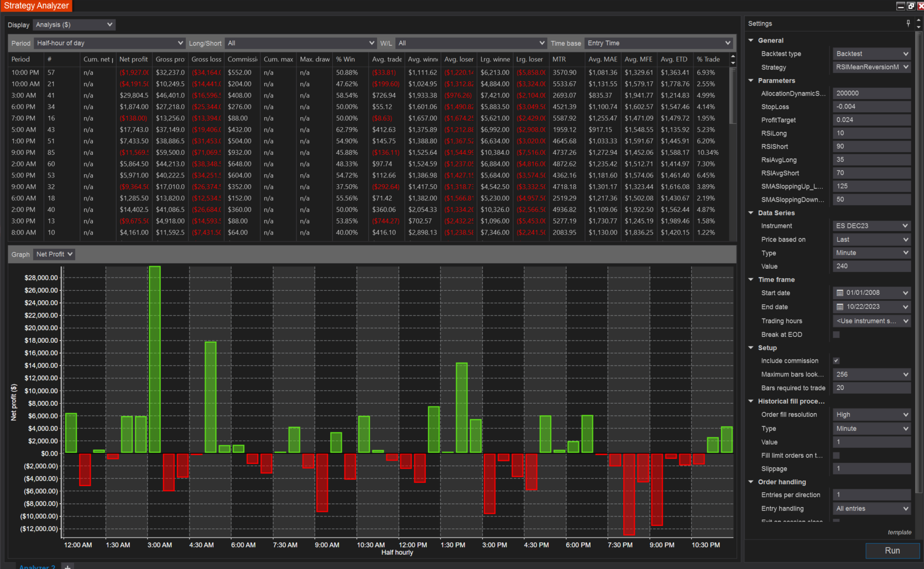The image size is (924, 569).
Task: Click the template link
Action: click(x=900, y=533)
